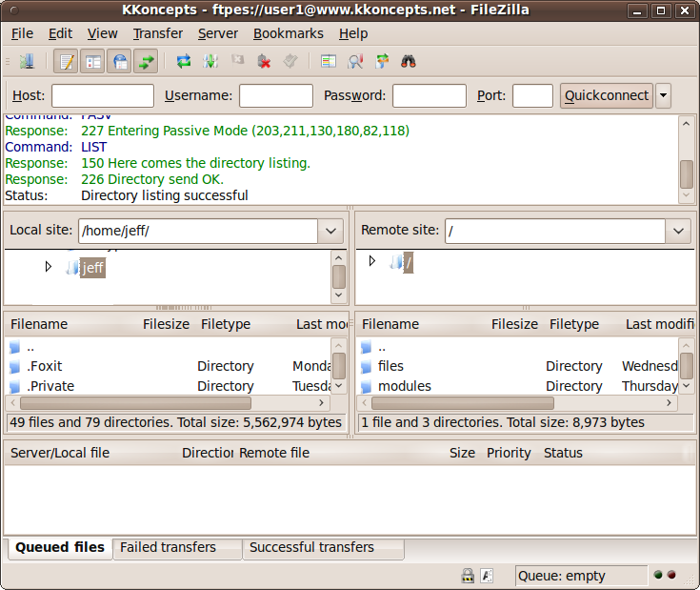Open directory listing filters icon
Image resolution: width=700 pixels, height=590 pixels.
[x=329, y=61]
